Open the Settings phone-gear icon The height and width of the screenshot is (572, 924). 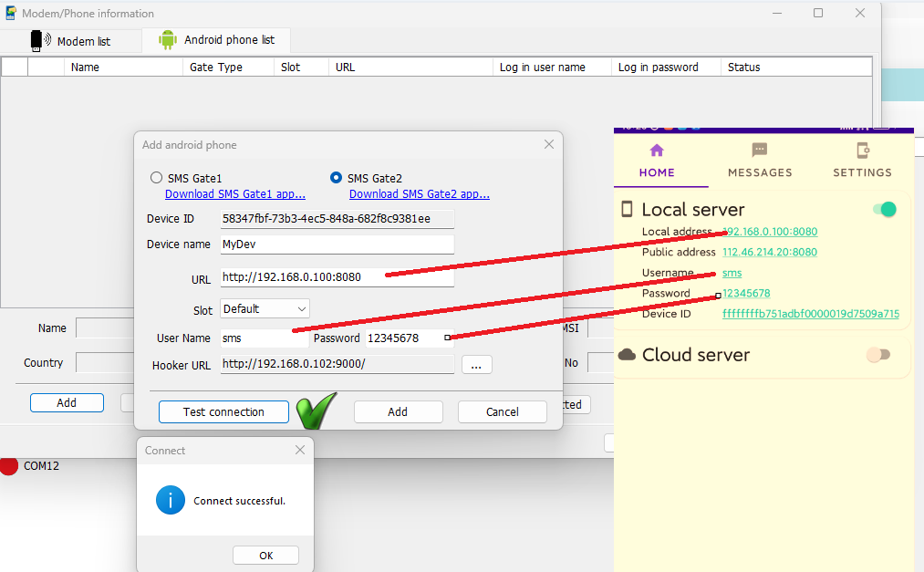862,151
